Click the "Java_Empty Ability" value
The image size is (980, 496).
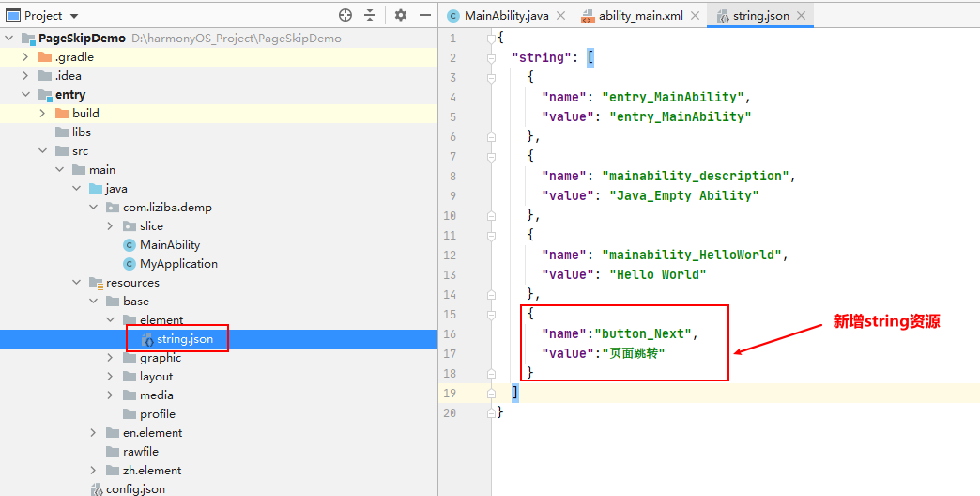click(x=683, y=195)
